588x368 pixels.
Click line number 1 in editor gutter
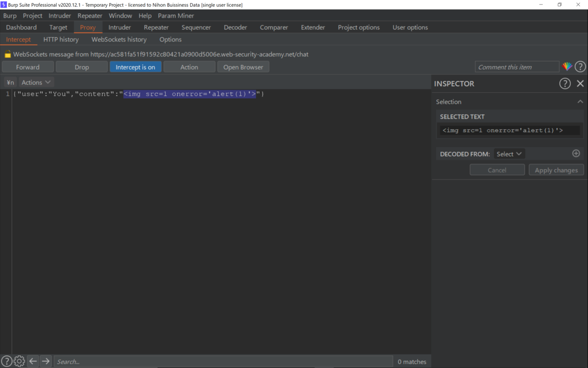(x=7, y=94)
